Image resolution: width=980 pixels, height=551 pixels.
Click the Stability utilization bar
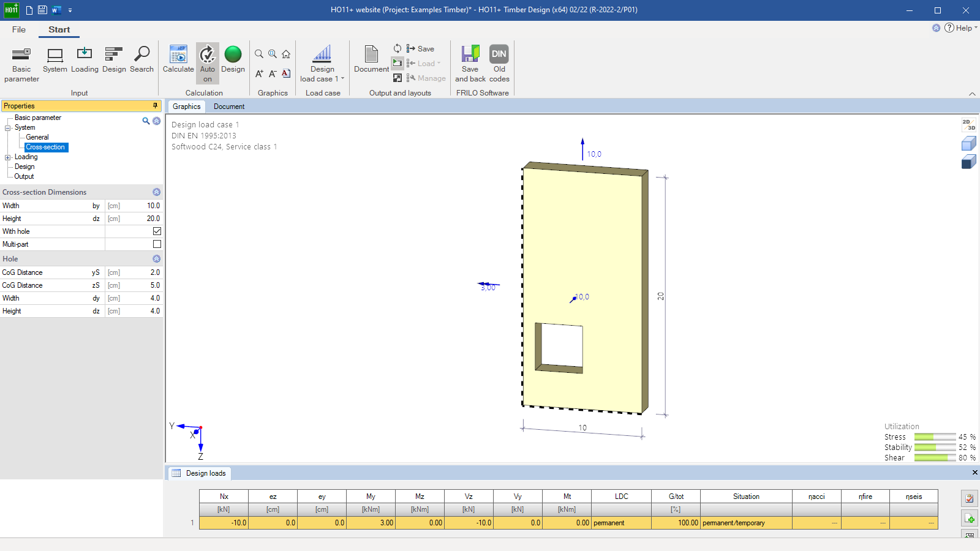935,448
